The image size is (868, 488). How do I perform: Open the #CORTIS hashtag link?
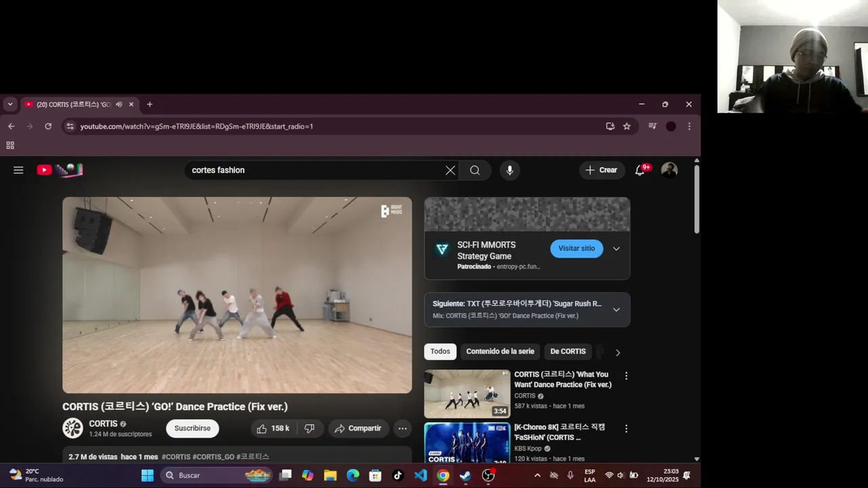point(176,457)
